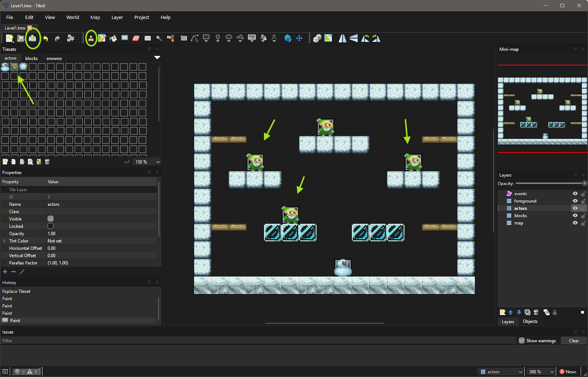Open the Map menu
Viewport: 588px width, 377px height.
click(x=95, y=17)
